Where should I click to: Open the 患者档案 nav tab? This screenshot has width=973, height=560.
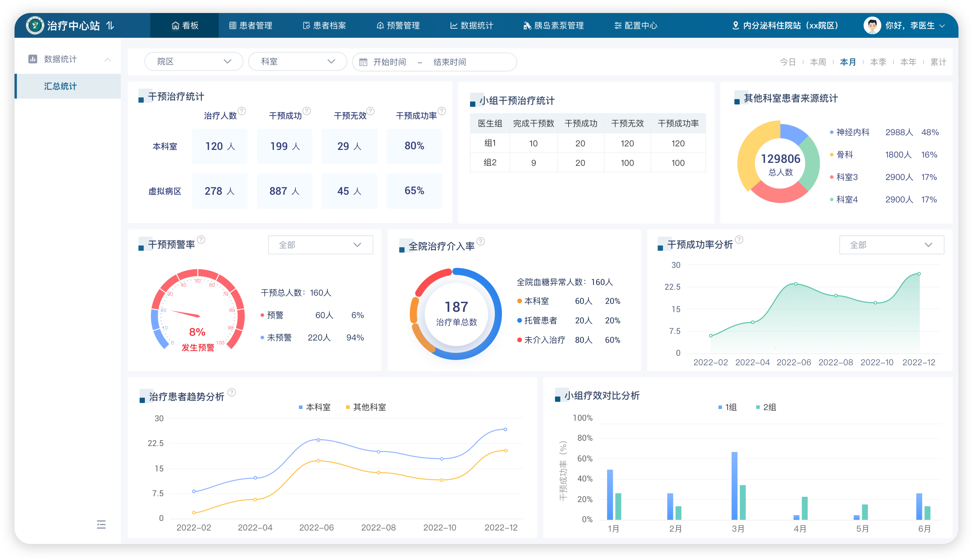pyautogui.click(x=325, y=25)
